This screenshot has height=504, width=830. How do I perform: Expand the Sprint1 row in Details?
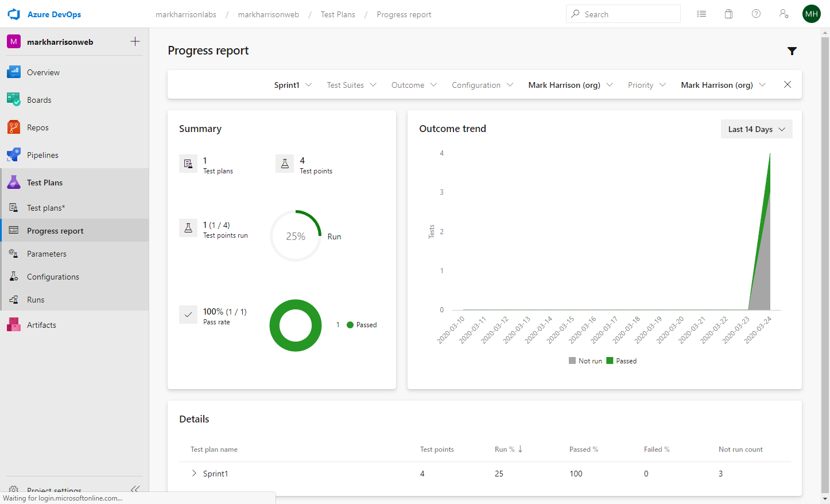click(194, 474)
